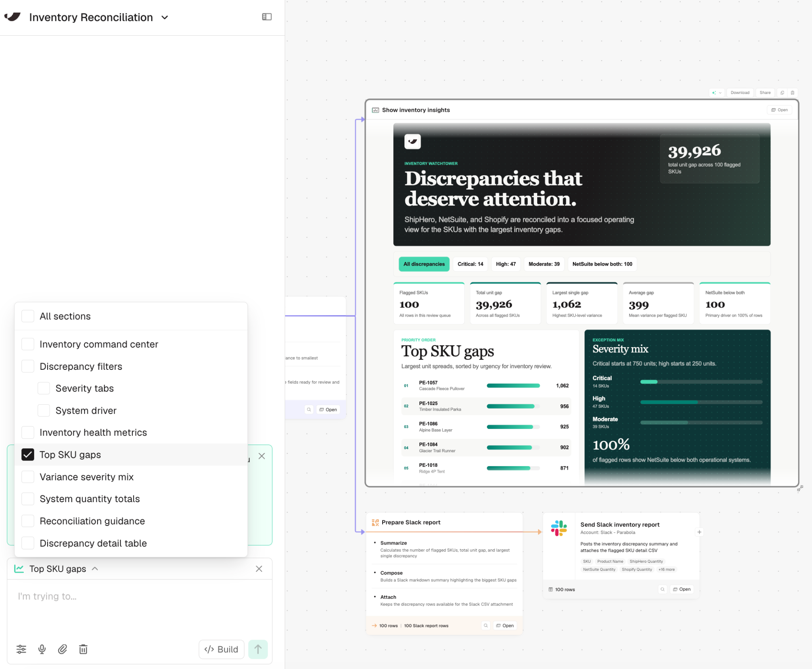Click the Flagged SKUs metric card
Viewport: 812px width, 669px height.
click(429, 303)
